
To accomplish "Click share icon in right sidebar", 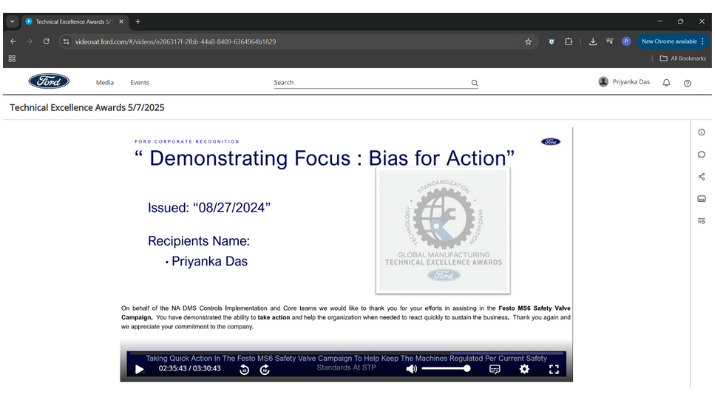I will coord(701,177).
